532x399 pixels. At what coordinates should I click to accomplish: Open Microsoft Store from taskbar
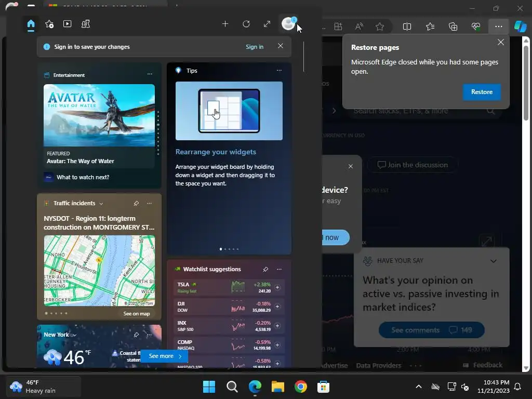323,387
